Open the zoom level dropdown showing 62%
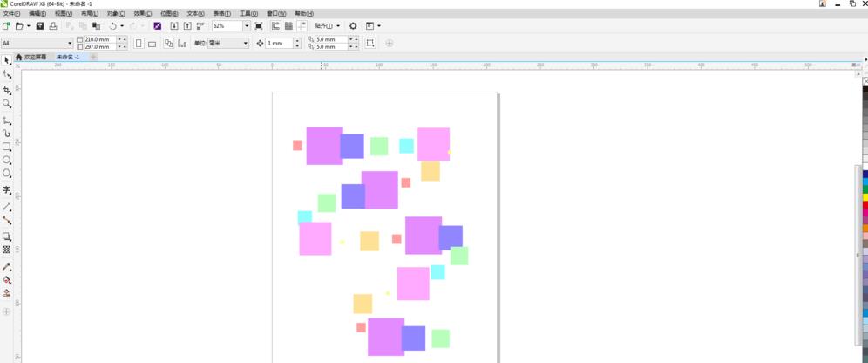 (247, 26)
